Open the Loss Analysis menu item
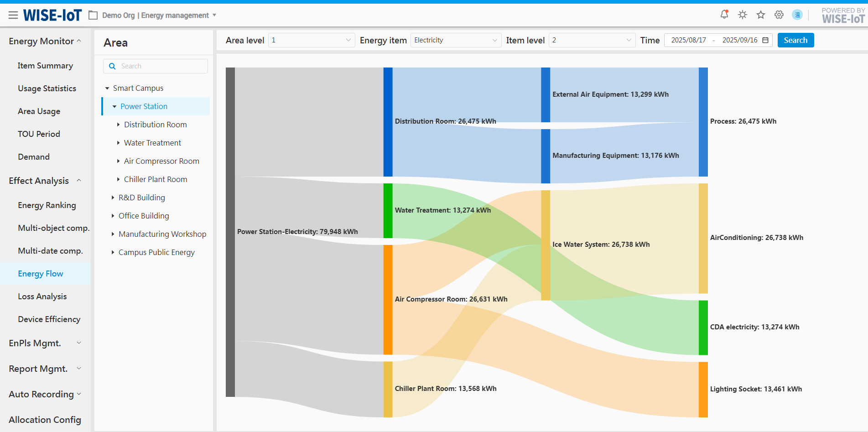 pos(42,297)
